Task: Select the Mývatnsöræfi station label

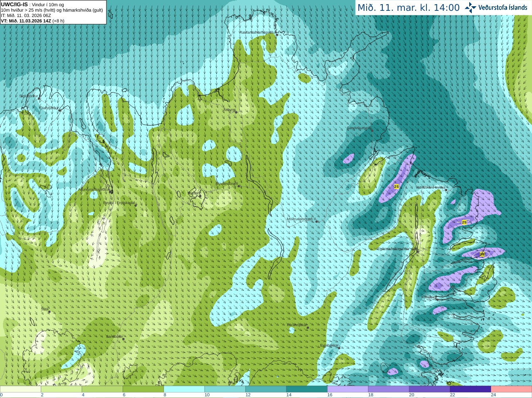Action: click(227, 184)
